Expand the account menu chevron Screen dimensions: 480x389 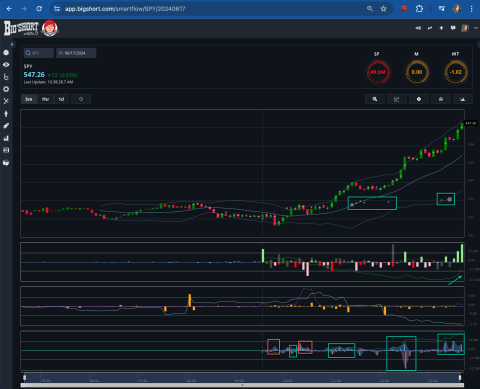point(476,28)
